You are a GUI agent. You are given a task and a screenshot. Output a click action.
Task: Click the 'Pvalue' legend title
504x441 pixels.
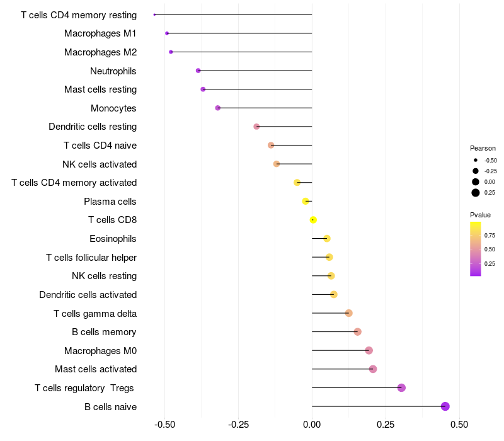pyautogui.click(x=480, y=215)
